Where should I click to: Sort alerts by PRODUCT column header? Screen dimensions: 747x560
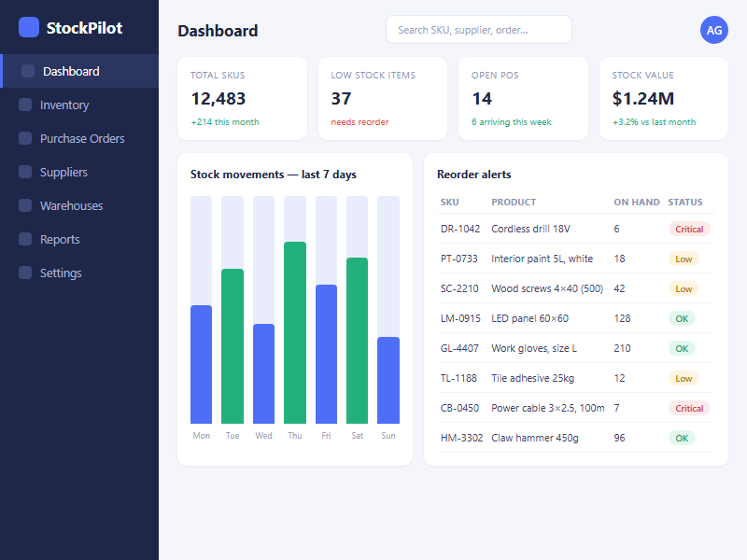pos(514,202)
